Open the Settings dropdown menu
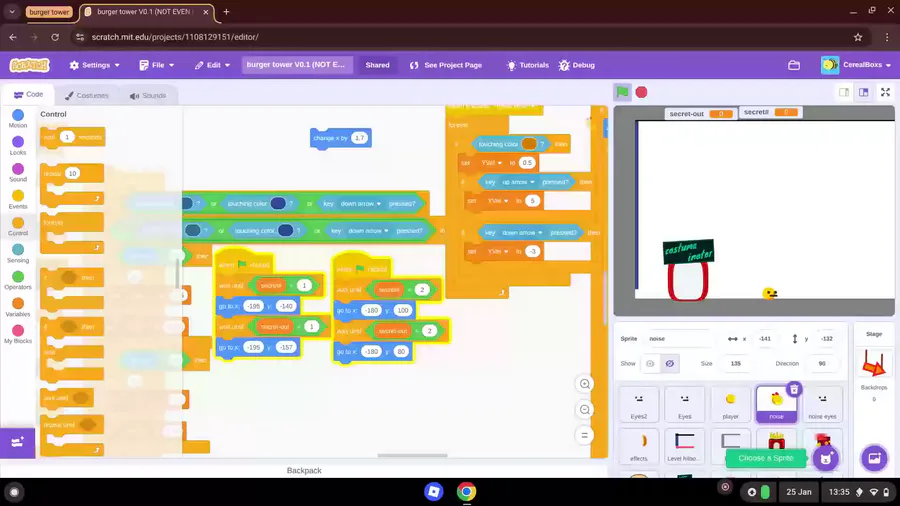 click(95, 65)
